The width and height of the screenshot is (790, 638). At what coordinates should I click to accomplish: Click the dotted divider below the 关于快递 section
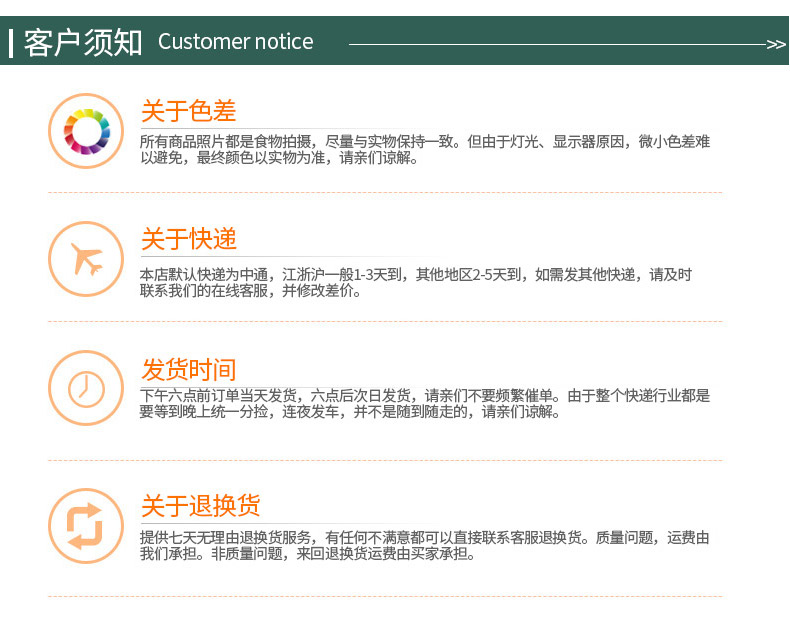pos(385,321)
